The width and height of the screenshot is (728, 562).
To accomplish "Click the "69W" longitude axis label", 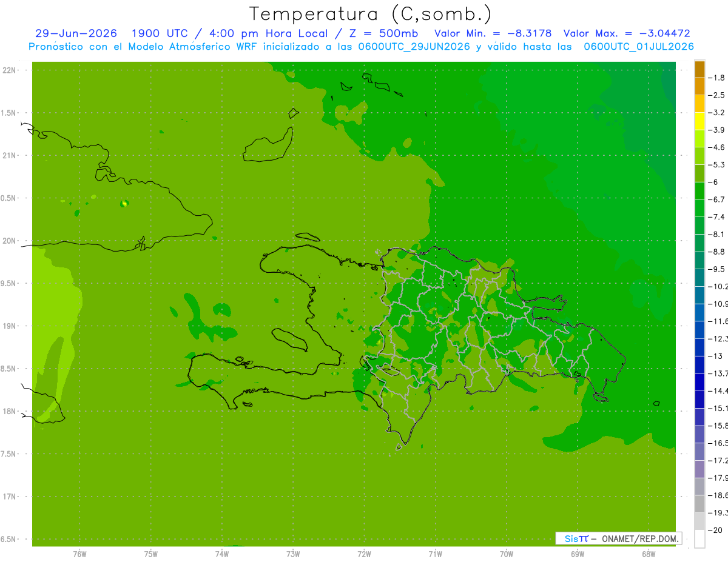I will [x=578, y=554].
